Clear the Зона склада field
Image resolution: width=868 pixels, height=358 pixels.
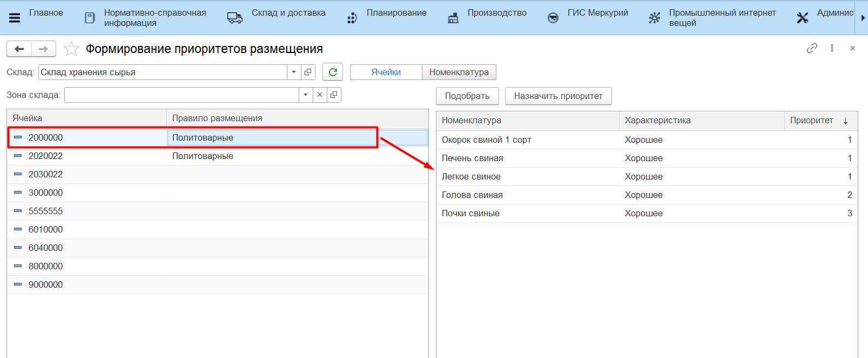pyautogui.click(x=320, y=95)
